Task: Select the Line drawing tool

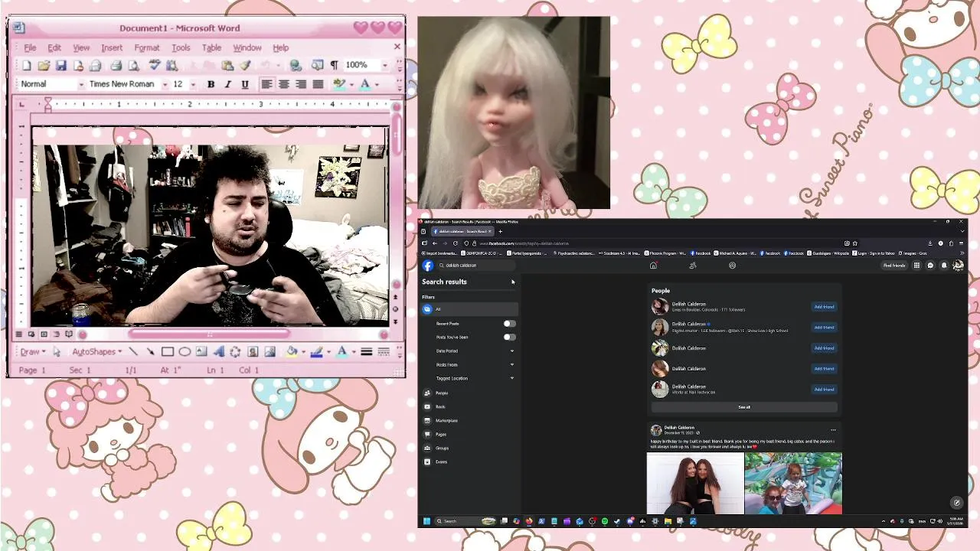Action: point(133,352)
